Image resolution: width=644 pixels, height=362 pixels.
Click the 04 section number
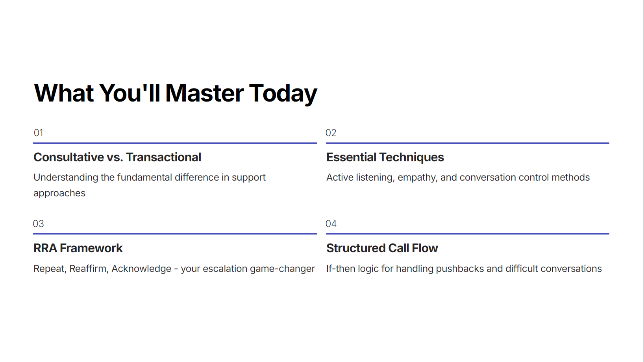[331, 224]
